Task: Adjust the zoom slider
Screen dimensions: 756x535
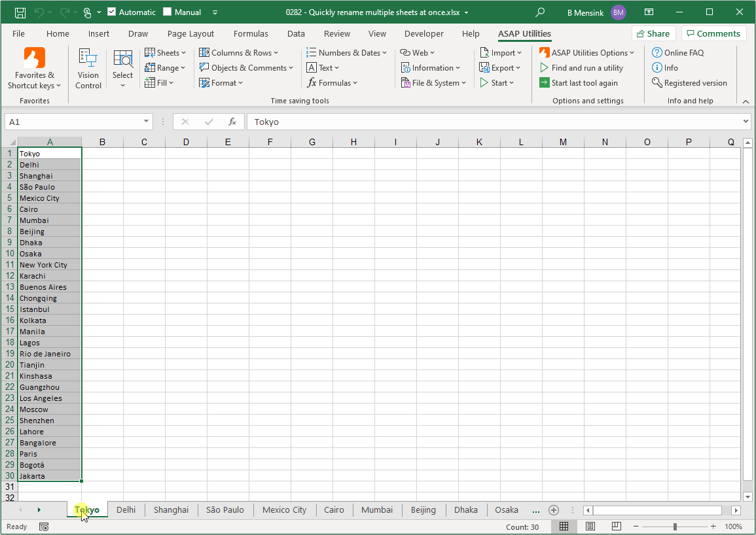Action: click(675, 526)
